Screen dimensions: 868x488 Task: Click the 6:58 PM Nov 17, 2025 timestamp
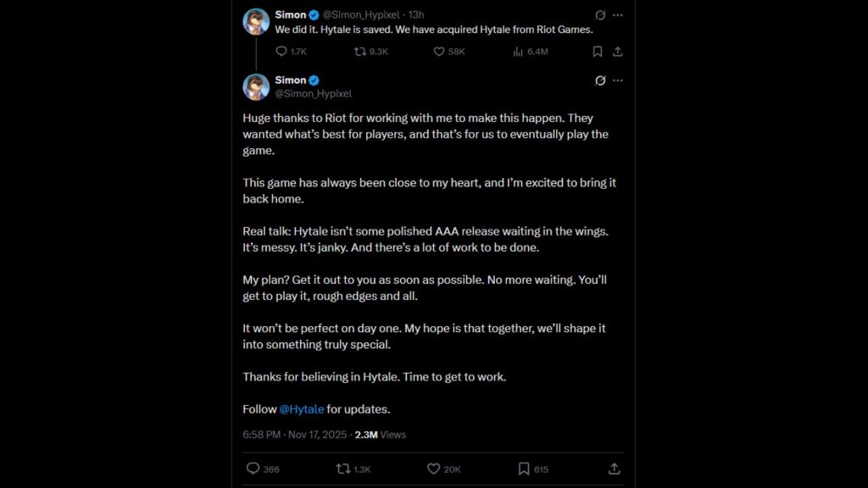[295, 435]
